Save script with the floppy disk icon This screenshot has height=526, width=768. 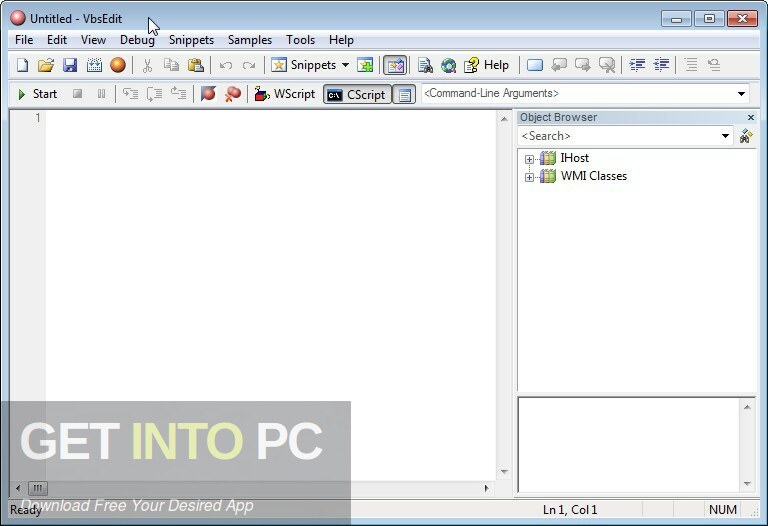tap(70, 65)
